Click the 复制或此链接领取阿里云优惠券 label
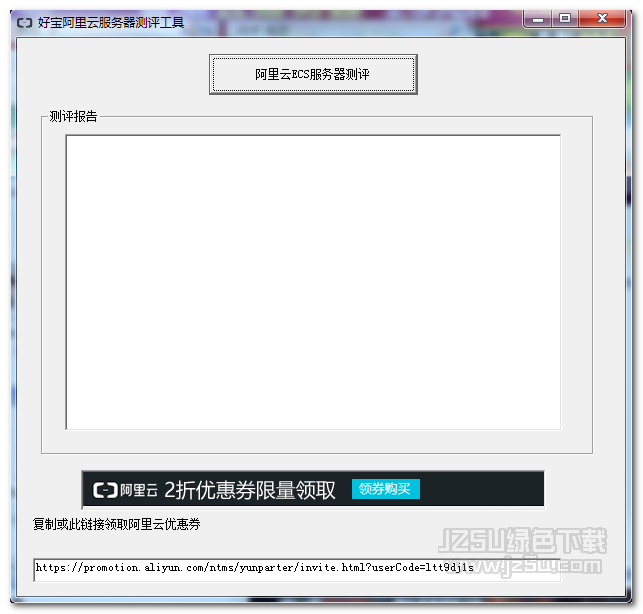The height and width of the screenshot is (614, 643). pyautogui.click(x=117, y=524)
